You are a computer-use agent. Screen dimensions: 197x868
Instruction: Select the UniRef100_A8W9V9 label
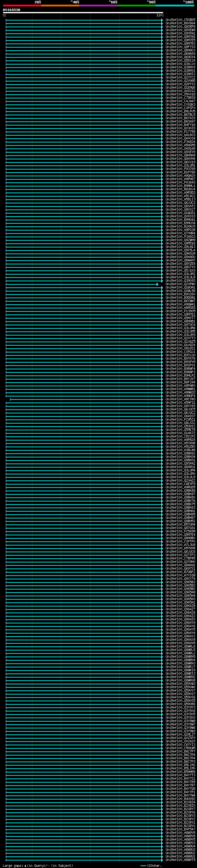pyautogui.click(x=180, y=833)
